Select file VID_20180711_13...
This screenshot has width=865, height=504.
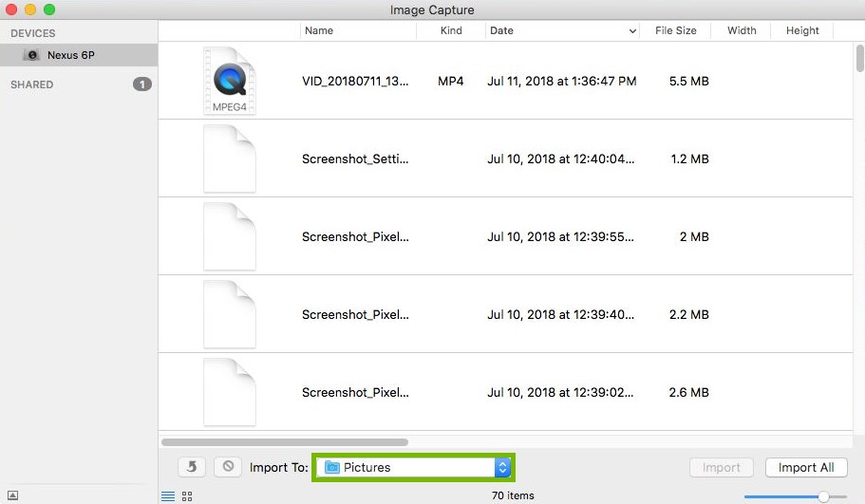click(x=355, y=81)
